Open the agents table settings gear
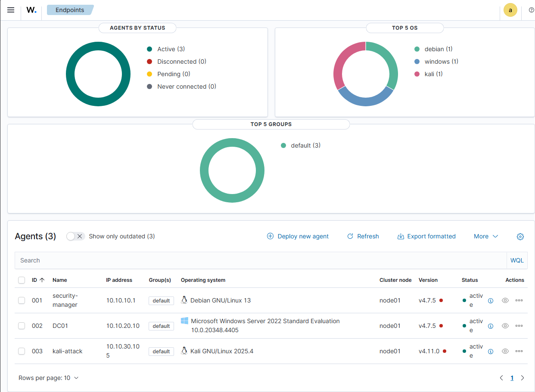Viewport: 535px width, 392px height. pyautogui.click(x=520, y=236)
